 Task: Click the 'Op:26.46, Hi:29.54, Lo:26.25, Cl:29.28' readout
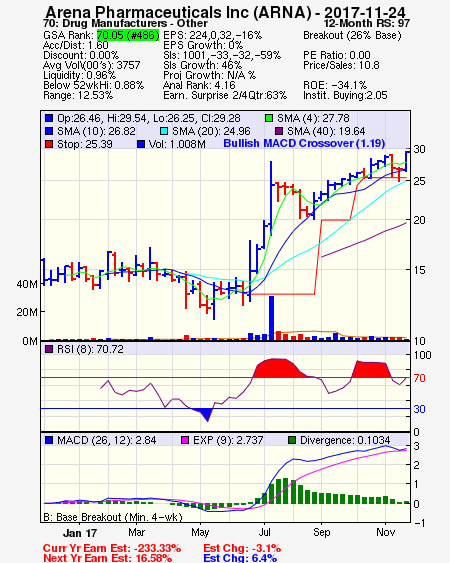click(149, 118)
